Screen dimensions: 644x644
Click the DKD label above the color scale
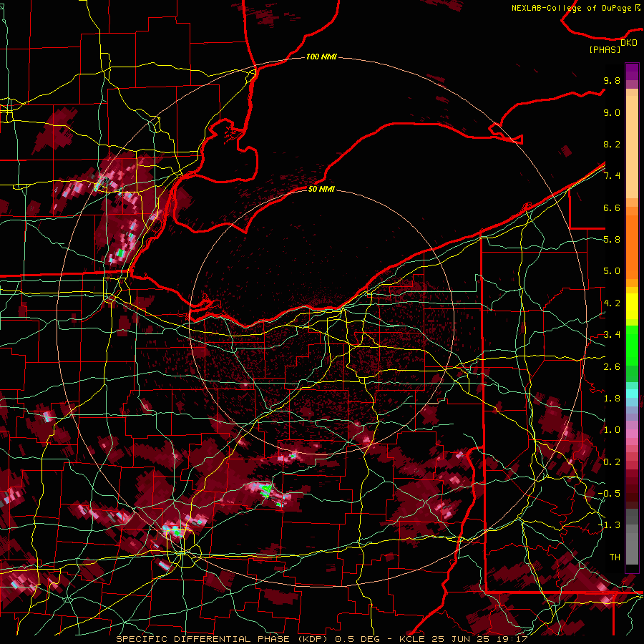tap(629, 43)
